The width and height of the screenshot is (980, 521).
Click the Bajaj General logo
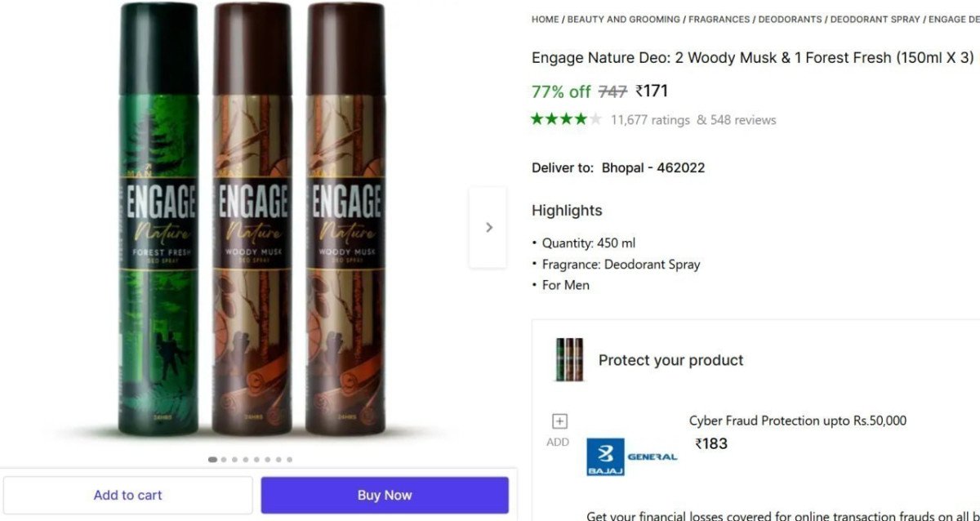click(632, 456)
